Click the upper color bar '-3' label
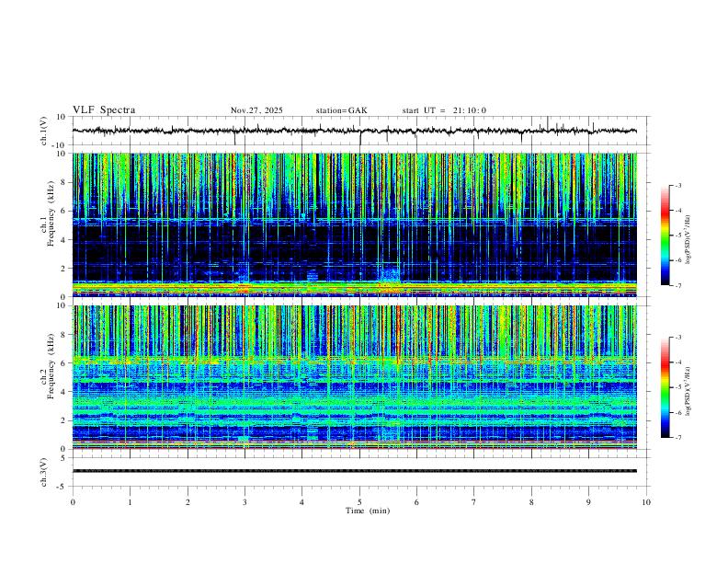Viewport: 728px width, 563px height. (677, 185)
